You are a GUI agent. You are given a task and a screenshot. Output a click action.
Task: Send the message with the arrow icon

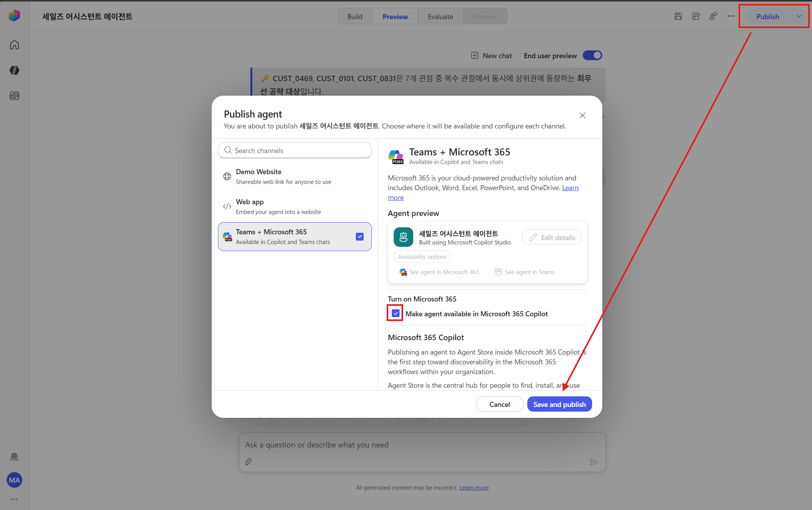tap(594, 462)
